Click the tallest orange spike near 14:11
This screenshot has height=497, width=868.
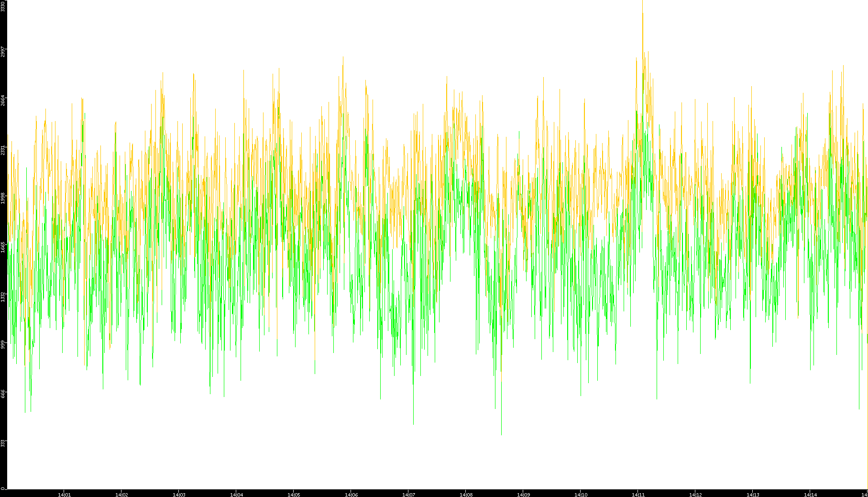tap(642, 14)
